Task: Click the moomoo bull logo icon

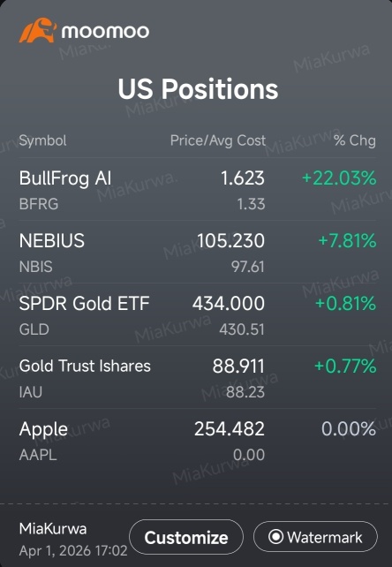Action: 38,30
